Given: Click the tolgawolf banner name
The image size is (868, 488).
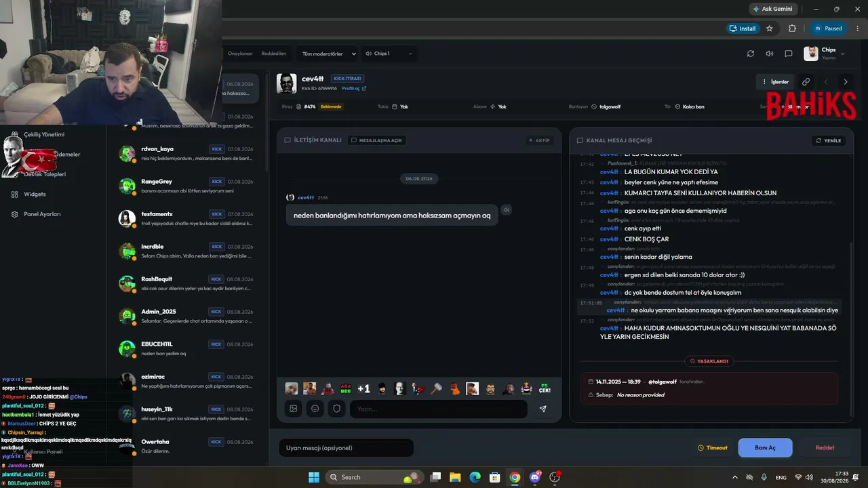Looking at the screenshot, I should (x=609, y=107).
